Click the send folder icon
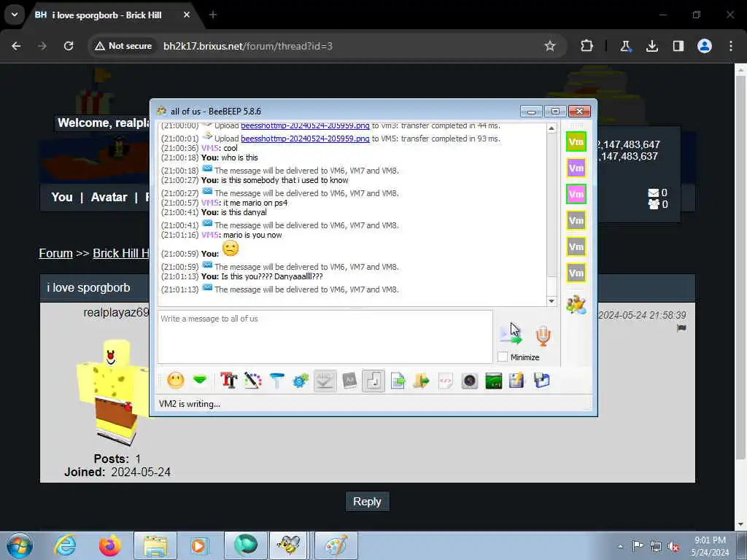Image resolution: width=747 pixels, height=560 pixels. [x=421, y=381]
